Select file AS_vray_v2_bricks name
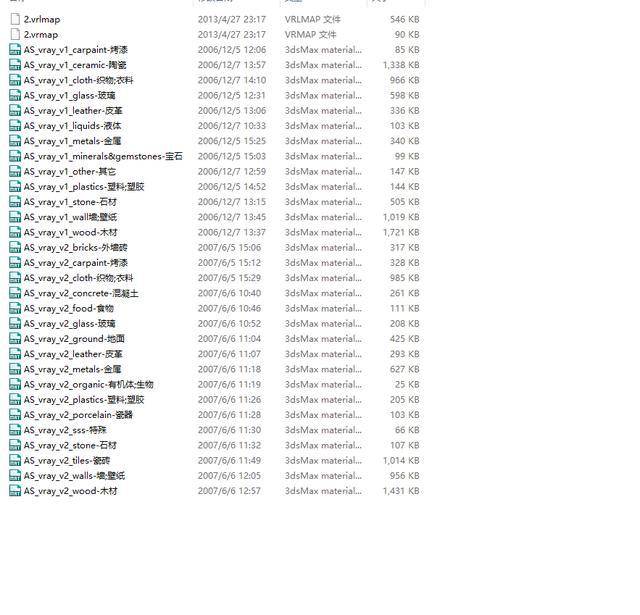Image resolution: width=640 pixels, height=615 pixels. pos(76,247)
